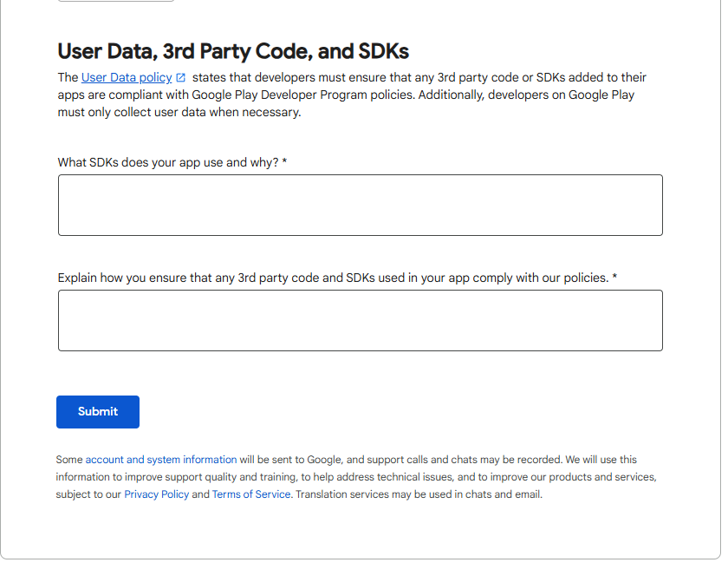Click the 'Translation services may be used' disclaimer sentence

(419, 494)
